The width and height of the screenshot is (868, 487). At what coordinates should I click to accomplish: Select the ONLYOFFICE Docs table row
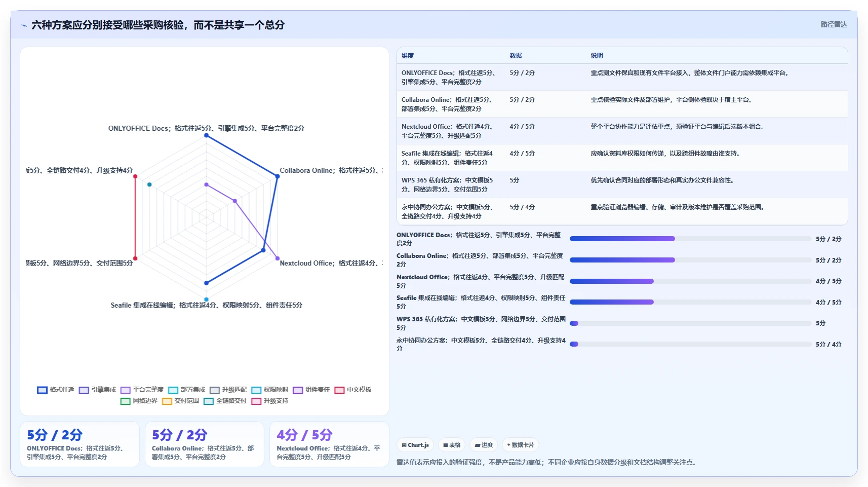pos(622,77)
